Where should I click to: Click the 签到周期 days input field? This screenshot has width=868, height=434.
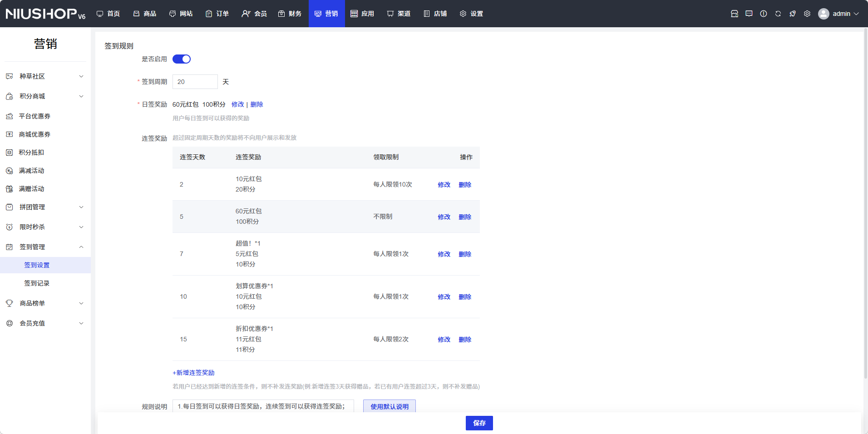195,82
